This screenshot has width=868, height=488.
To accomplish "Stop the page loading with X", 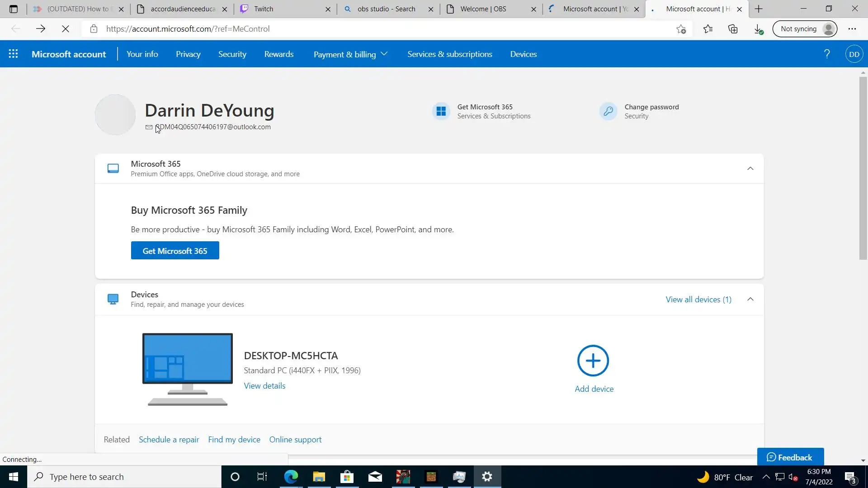I will coord(66,29).
